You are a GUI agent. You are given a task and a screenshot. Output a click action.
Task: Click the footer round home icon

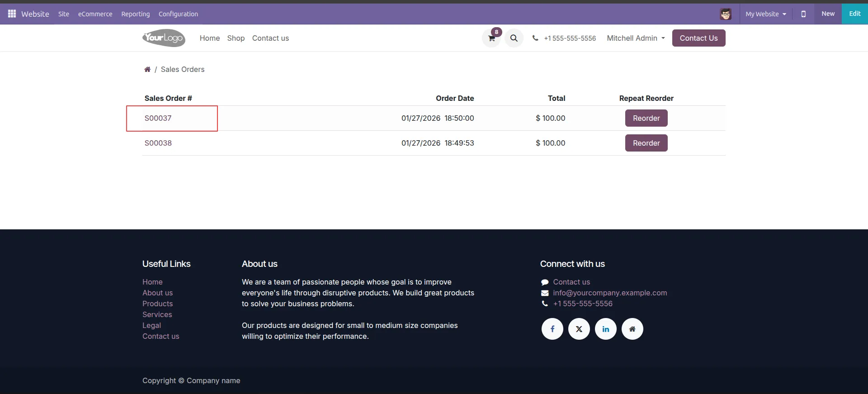[x=632, y=329]
